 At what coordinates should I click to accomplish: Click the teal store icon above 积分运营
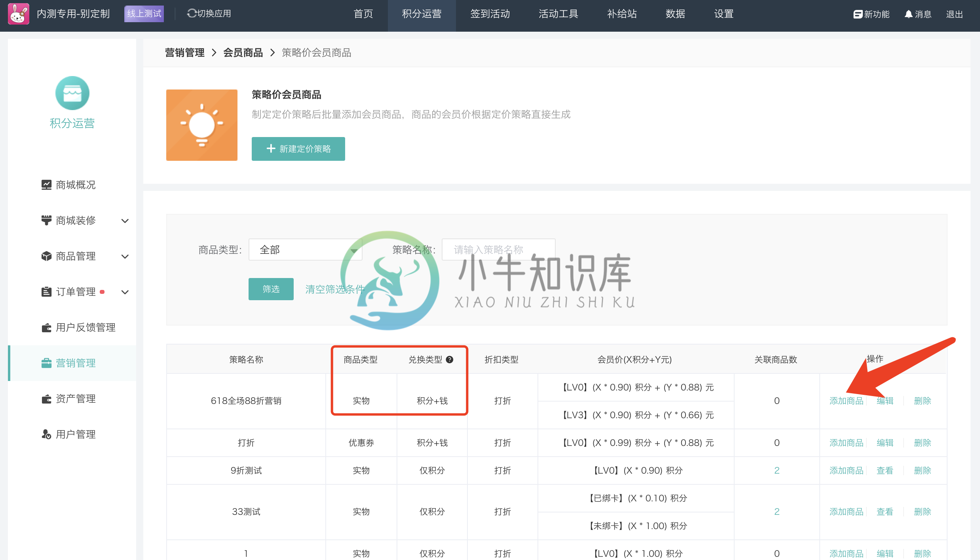coord(72,93)
